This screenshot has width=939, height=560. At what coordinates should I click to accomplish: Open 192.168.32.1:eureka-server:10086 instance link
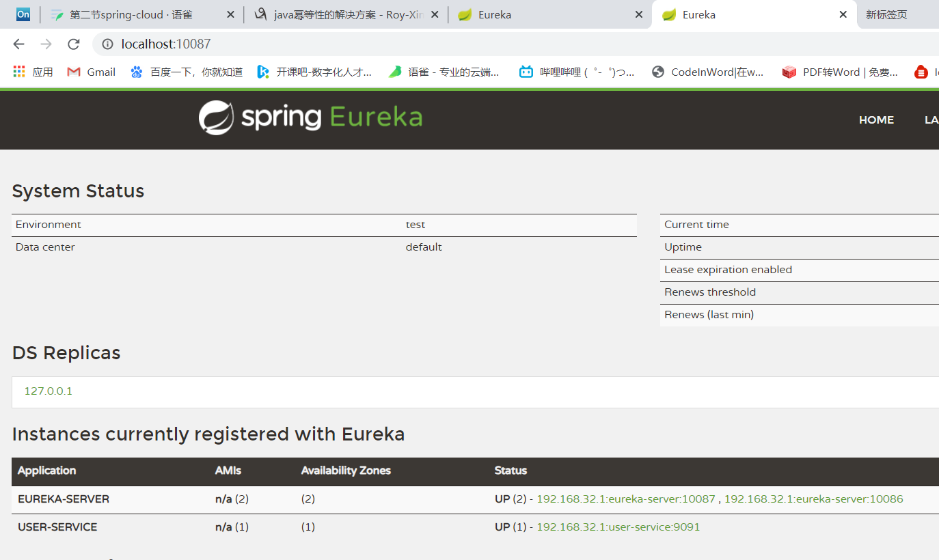coord(813,499)
